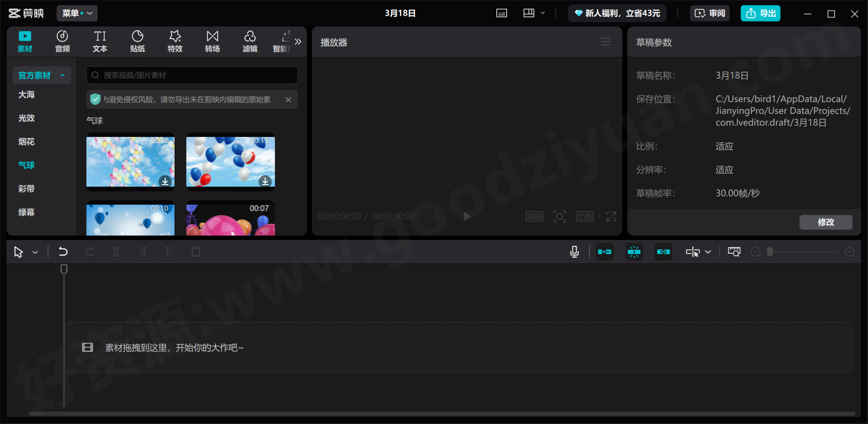Open the 转场 transitions panel
The width and height of the screenshot is (868, 424).
212,41
